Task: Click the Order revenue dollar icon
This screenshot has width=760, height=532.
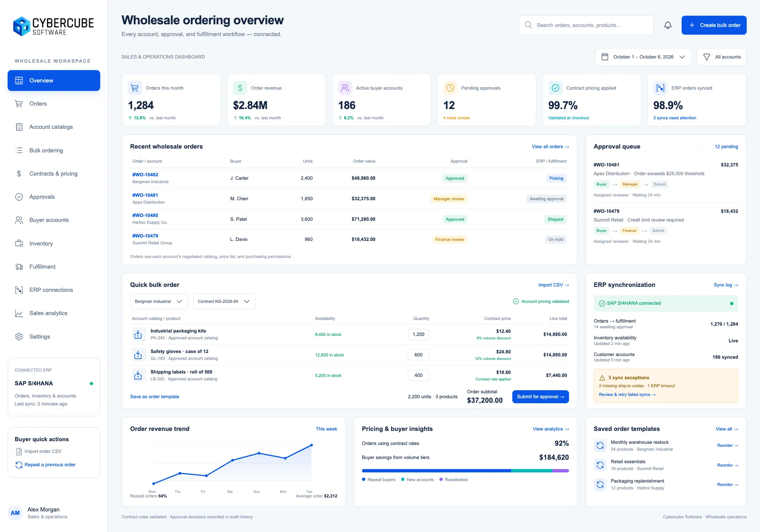Action: pyautogui.click(x=240, y=88)
